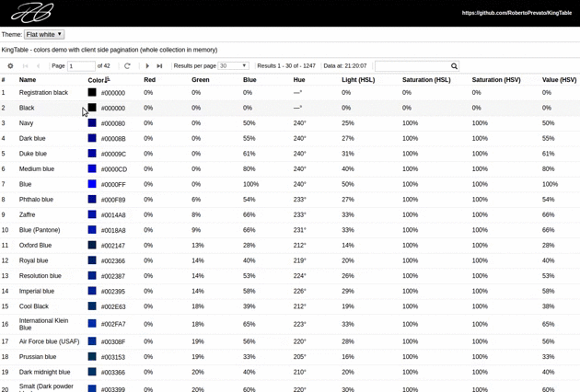Select the 'Dark blue' name cell
The height and width of the screenshot is (392, 580).
click(32, 138)
